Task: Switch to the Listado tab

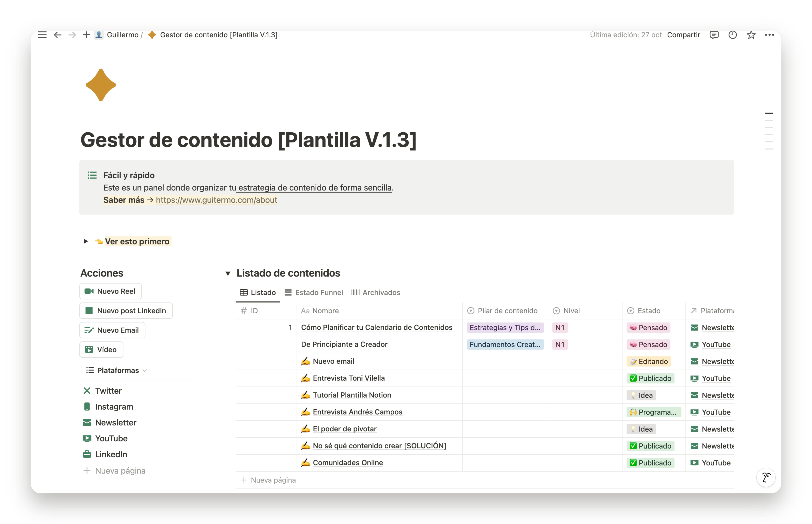Action: (257, 292)
